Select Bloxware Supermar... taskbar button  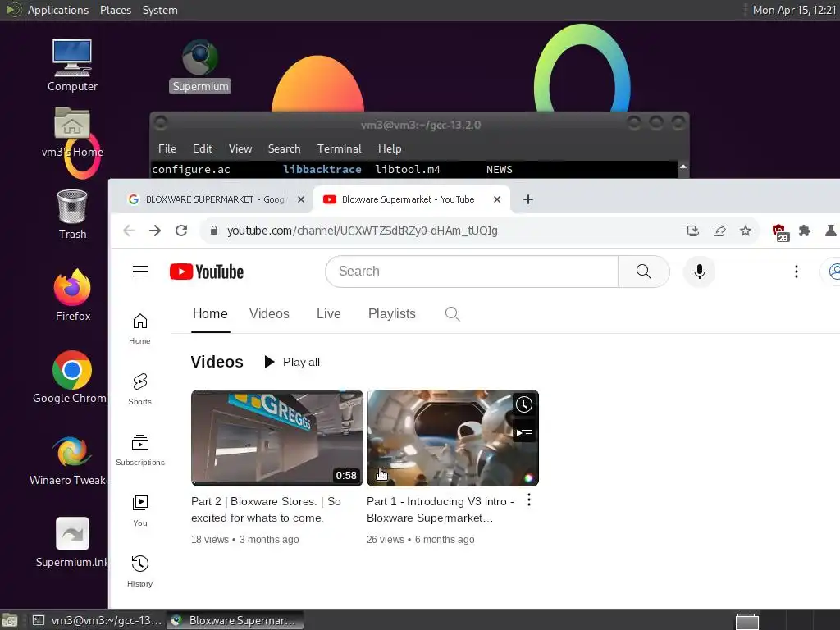pos(235,620)
